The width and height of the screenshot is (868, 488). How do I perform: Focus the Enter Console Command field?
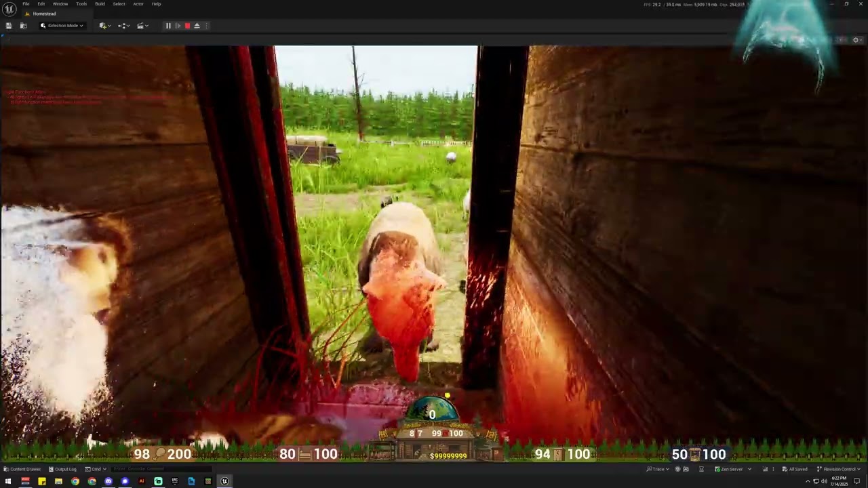pos(161,469)
